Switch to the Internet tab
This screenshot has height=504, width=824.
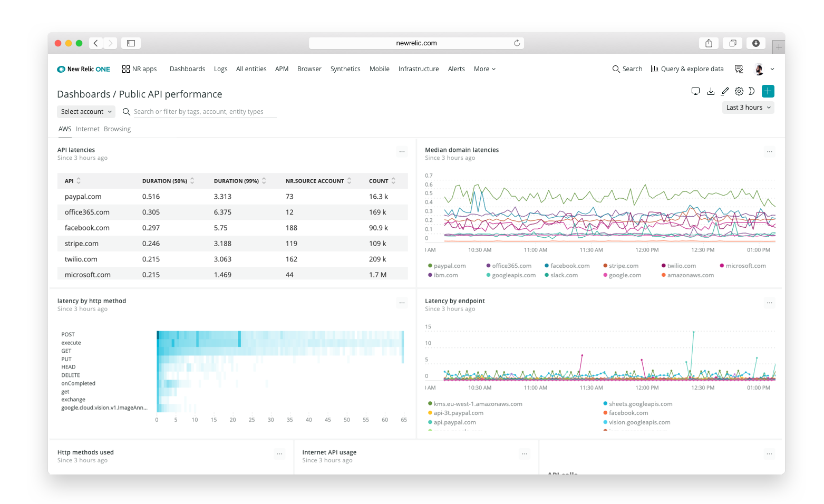point(88,129)
